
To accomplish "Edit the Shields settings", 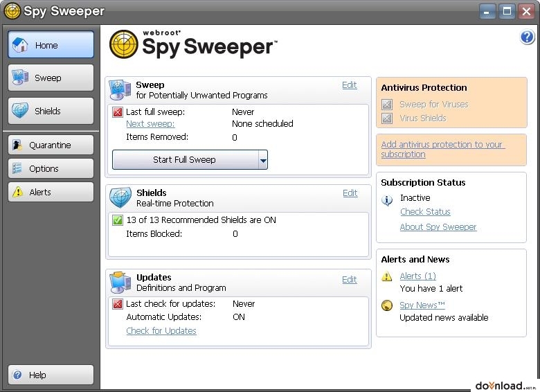I will pos(350,193).
